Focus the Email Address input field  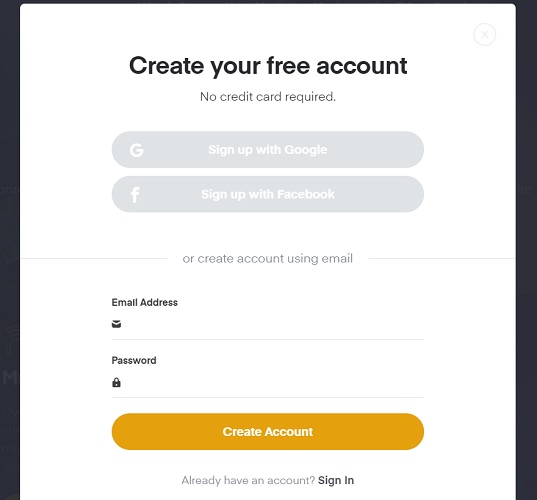[x=268, y=324]
